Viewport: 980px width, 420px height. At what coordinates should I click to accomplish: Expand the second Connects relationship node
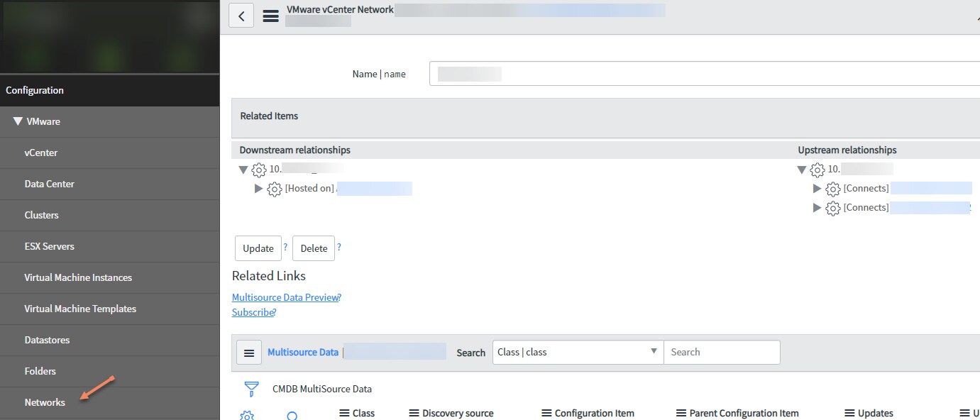tap(817, 208)
